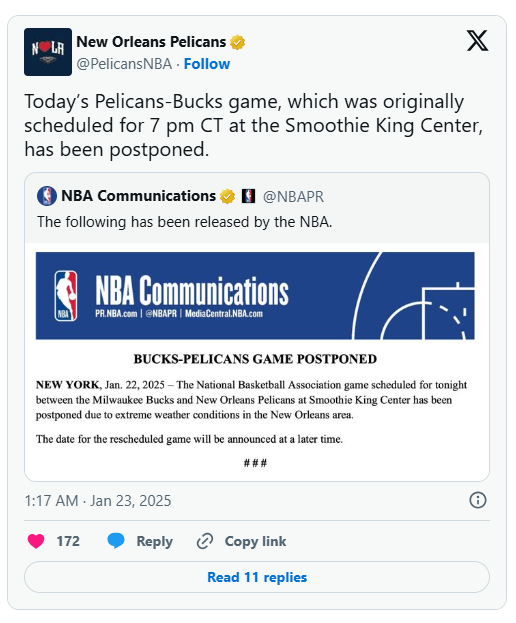516x623 pixels.
Task: Click the New Orleans Pelicans display name
Action: 151,42
